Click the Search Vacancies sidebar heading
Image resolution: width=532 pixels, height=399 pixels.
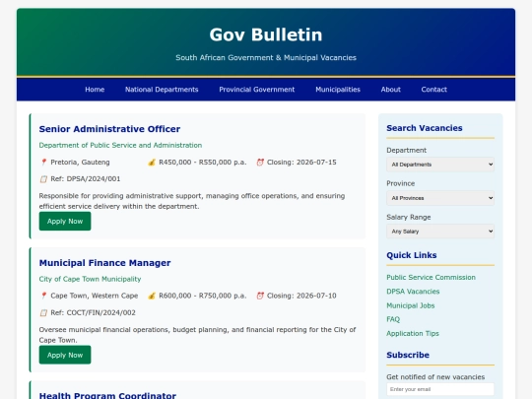tap(425, 128)
